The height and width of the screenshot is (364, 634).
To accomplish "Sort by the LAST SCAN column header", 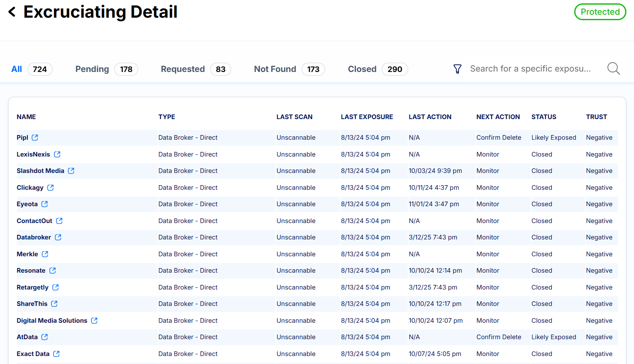I will point(294,117).
